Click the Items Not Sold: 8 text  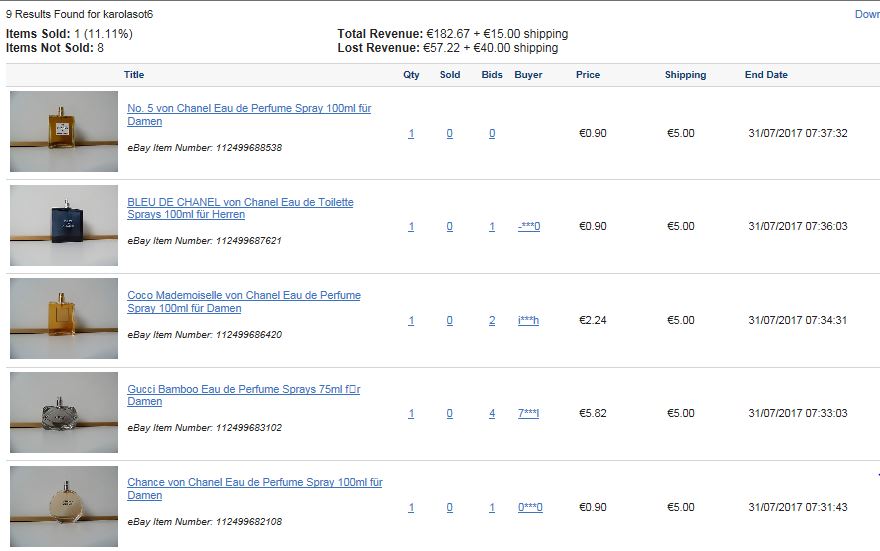[x=54, y=48]
